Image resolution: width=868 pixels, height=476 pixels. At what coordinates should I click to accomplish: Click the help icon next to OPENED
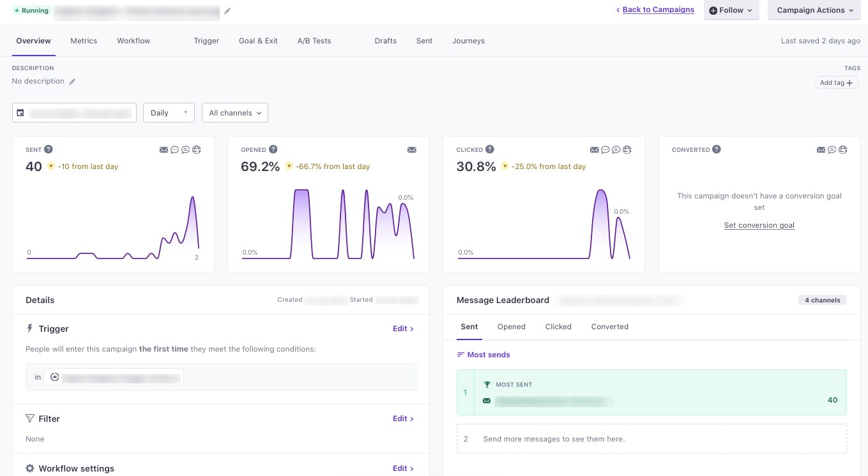(x=273, y=149)
